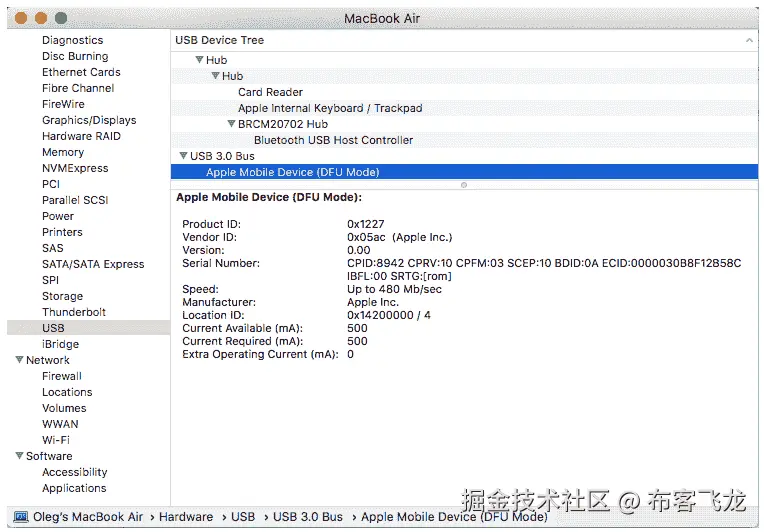The image size is (764, 532).
Task: Open WWAN under Network
Action: 60,424
